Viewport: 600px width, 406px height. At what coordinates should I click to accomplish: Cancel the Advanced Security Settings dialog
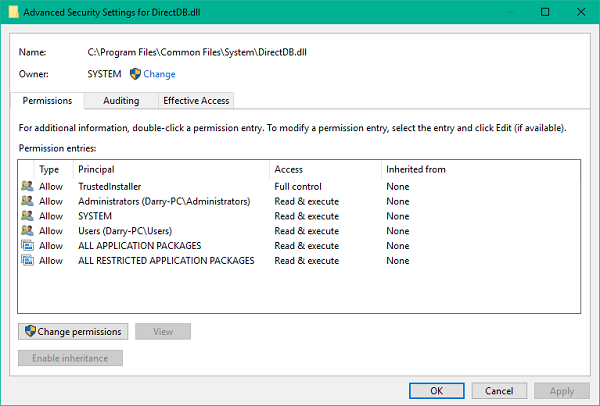(499, 391)
